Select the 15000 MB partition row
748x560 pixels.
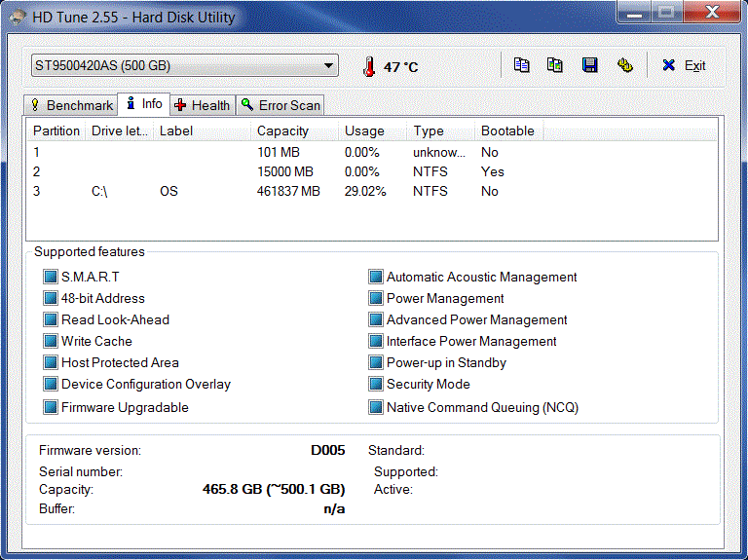[372, 171]
